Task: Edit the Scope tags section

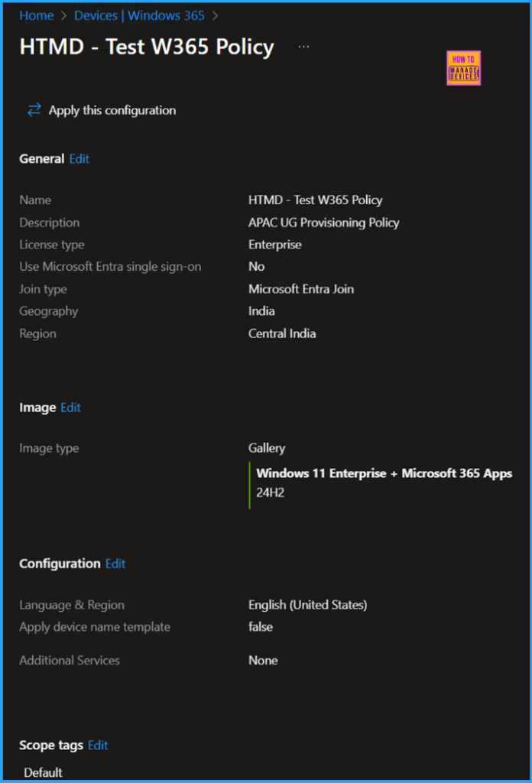Action: click(x=98, y=745)
